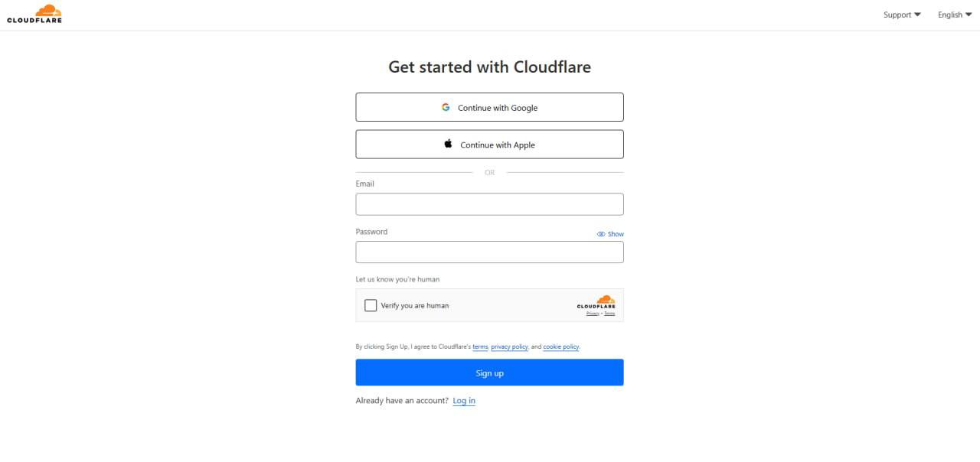Click the arrow next to English
980x462 pixels.
[969, 15]
